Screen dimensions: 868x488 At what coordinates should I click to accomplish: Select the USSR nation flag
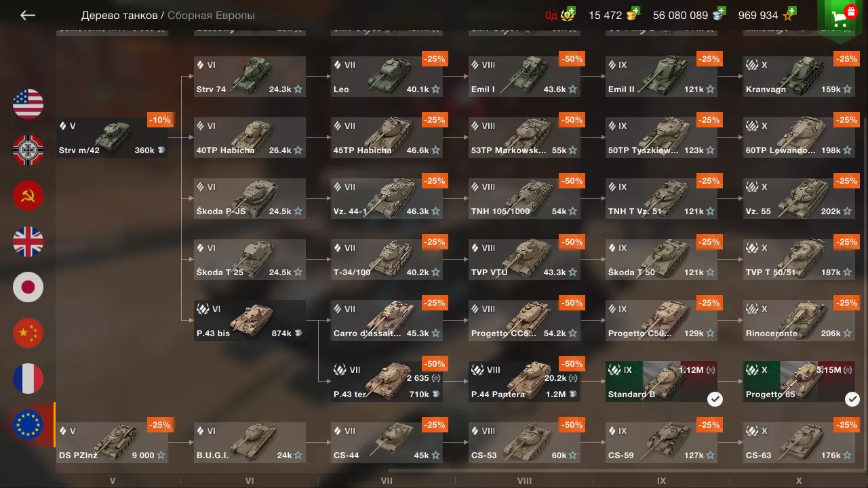pos(28,196)
